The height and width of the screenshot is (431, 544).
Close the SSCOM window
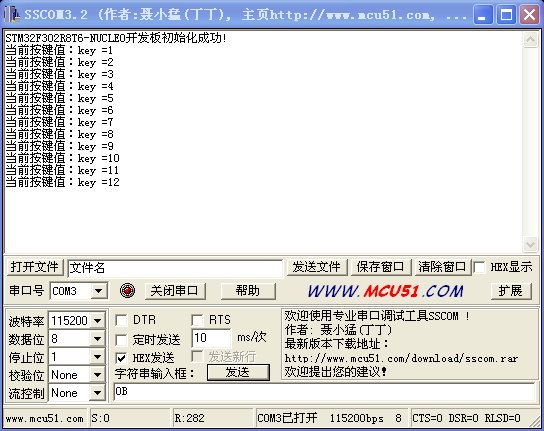tap(529, 15)
